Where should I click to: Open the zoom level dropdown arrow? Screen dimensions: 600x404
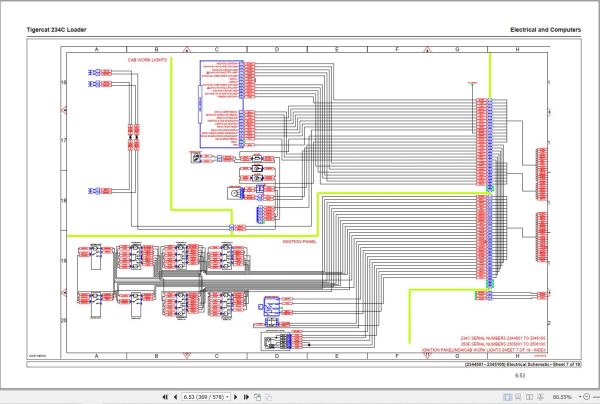(x=580, y=397)
